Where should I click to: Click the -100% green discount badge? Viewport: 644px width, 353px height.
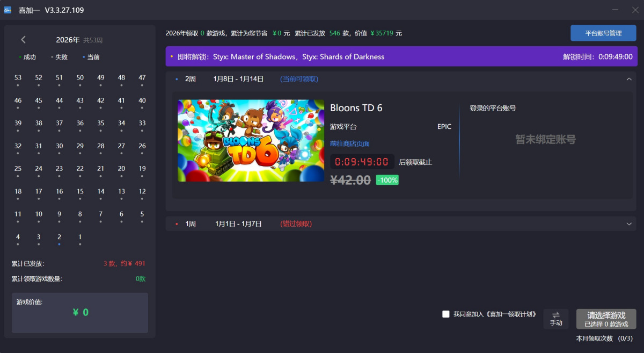(x=387, y=180)
